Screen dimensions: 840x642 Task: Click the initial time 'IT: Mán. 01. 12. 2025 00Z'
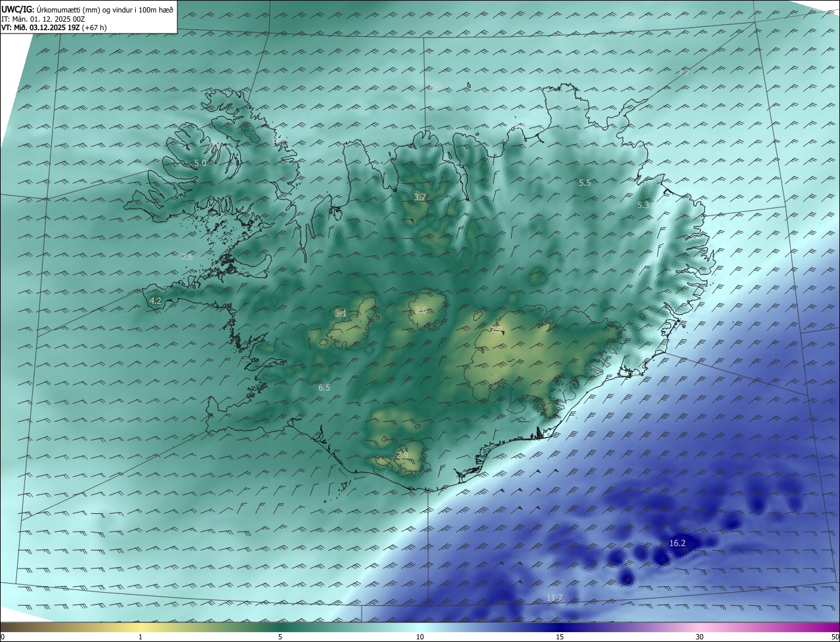[43, 19]
